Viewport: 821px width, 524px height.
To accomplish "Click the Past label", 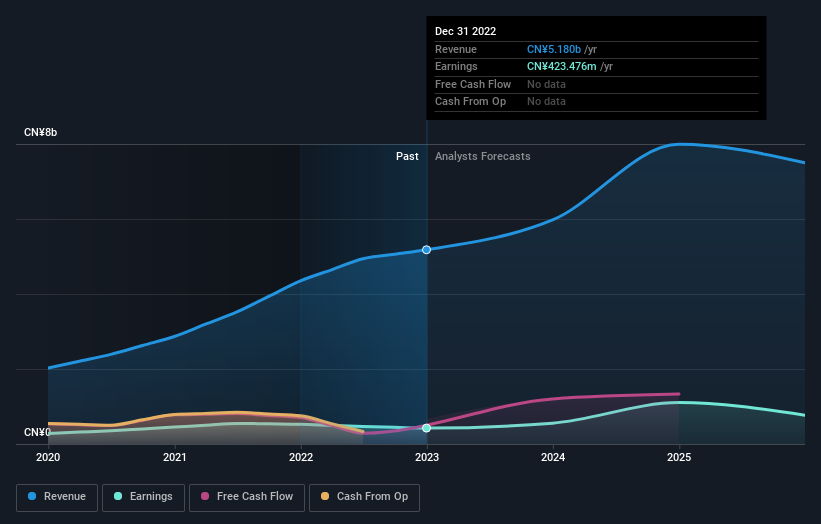I will pos(407,157).
